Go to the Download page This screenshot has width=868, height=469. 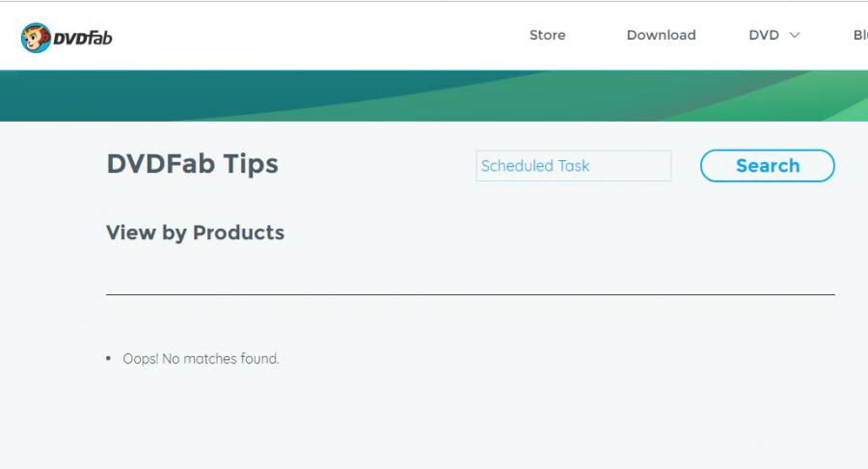[661, 35]
